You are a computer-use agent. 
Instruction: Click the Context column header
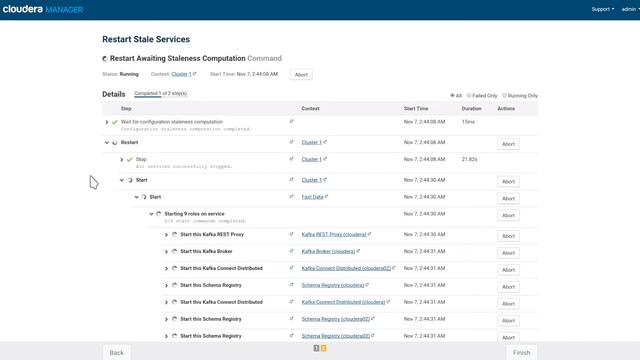[310, 109]
